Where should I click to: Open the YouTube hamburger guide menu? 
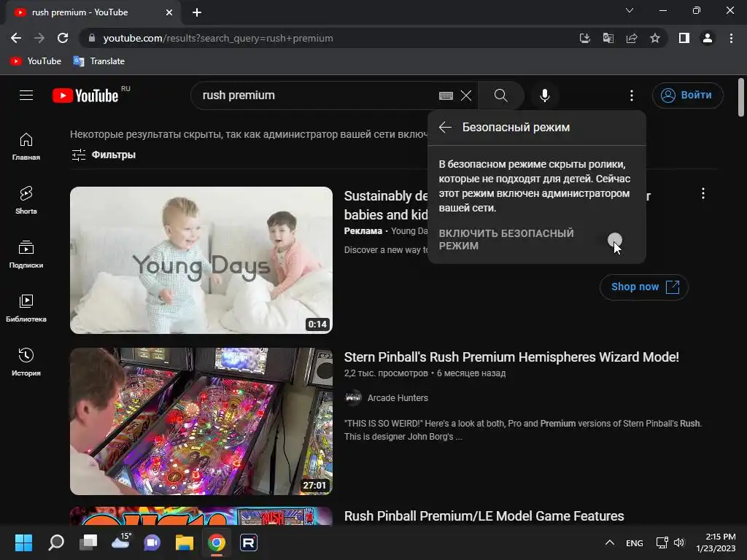tap(26, 96)
